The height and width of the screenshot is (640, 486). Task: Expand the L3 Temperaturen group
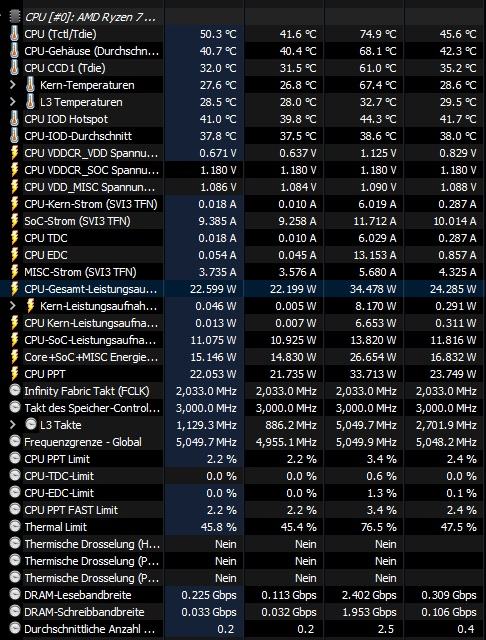pyautogui.click(x=12, y=102)
